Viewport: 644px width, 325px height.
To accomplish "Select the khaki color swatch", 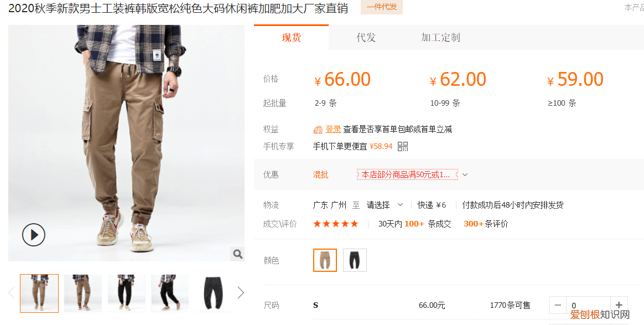I will click(325, 260).
